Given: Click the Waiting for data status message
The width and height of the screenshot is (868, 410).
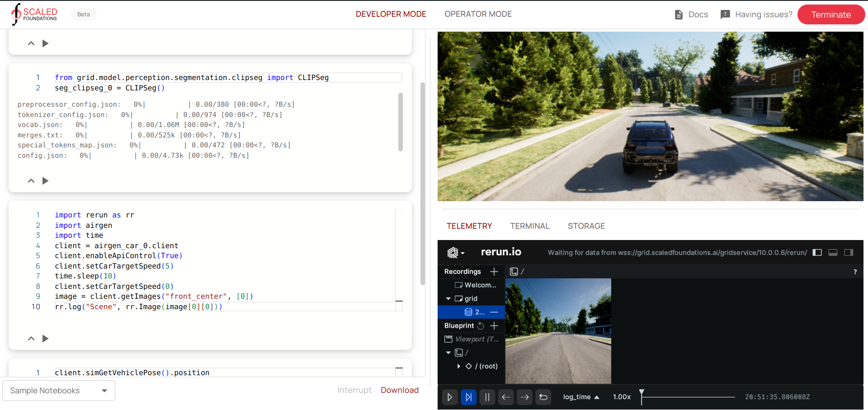Looking at the screenshot, I should coord(677,252).
